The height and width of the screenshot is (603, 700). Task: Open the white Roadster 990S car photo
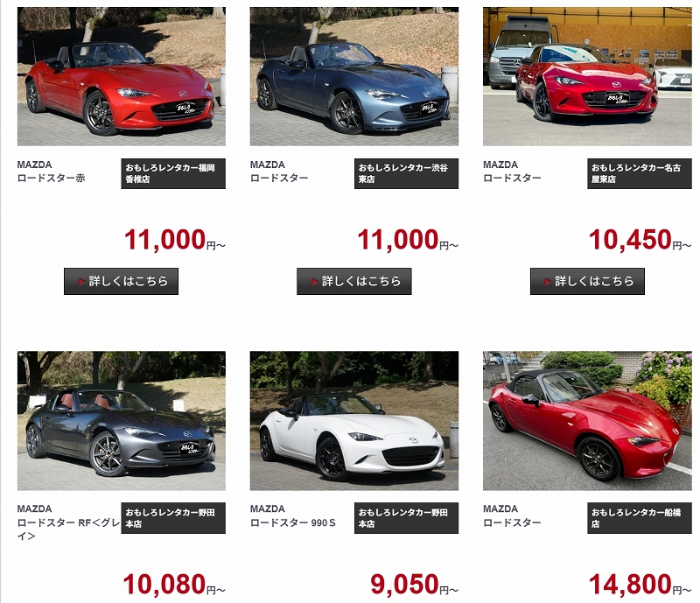point(354,421)
